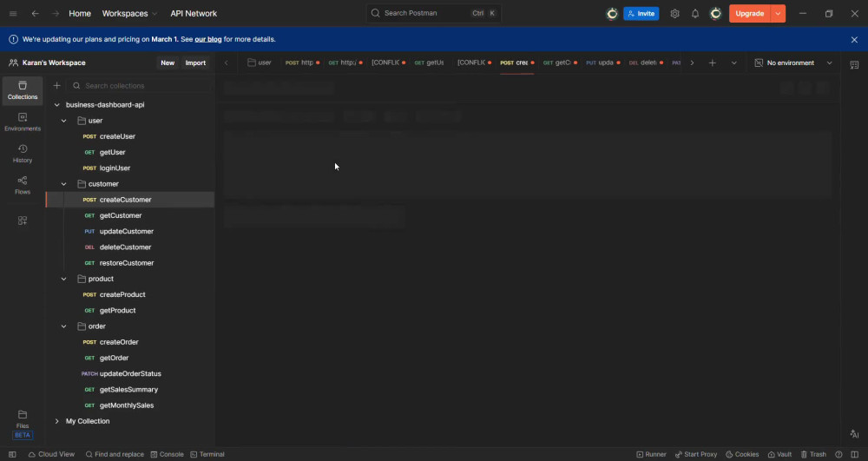Open the restoreCustomer request
868x461 pixels.
tap(126, 263)
